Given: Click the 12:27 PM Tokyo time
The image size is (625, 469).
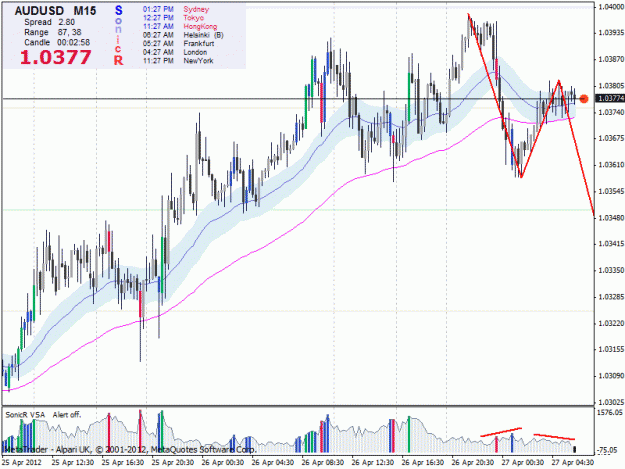Looking at the screenshot, I should coord(158,18).
